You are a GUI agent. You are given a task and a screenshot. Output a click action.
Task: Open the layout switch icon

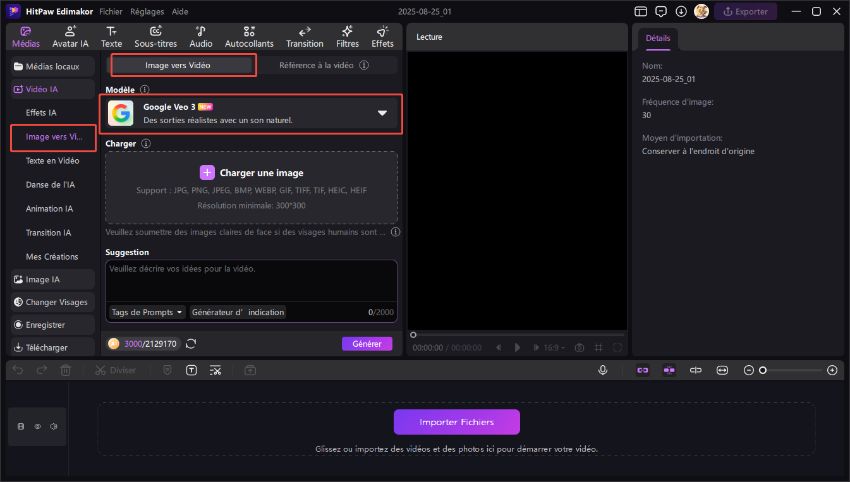pyautogui.click(x=641, y=11)
